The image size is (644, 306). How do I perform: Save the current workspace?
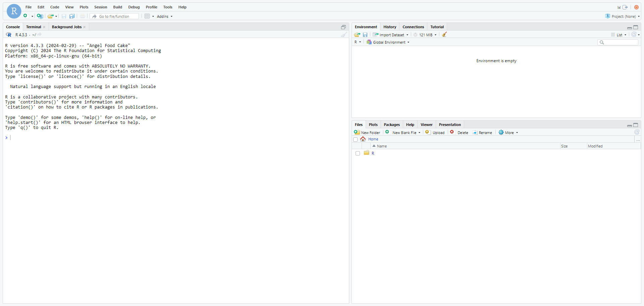[365, 35]
